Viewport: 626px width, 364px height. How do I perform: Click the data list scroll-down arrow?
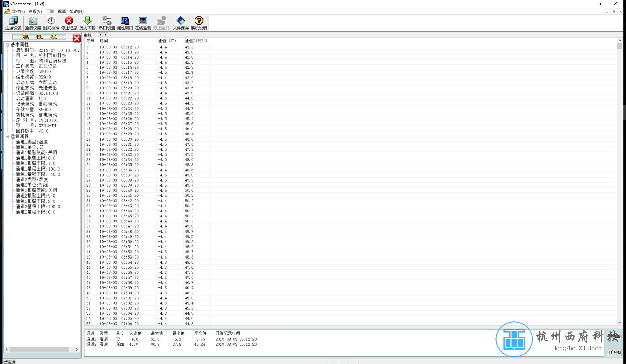[x=620, y=322]
